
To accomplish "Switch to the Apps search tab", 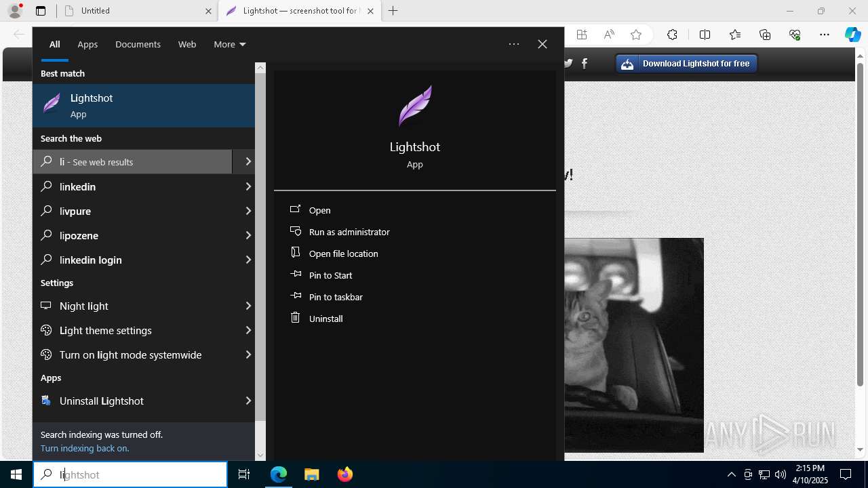I will point(87,44).
